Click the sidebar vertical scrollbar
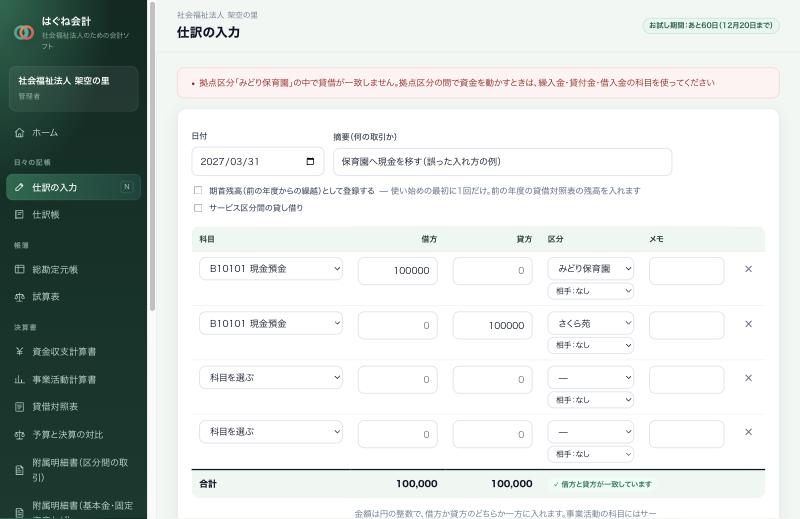The image size is (800, 519). coord(152,156)
